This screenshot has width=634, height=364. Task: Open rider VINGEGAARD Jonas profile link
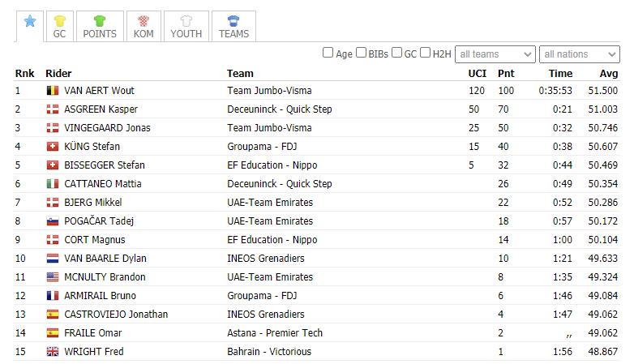(x=107, y=128)
